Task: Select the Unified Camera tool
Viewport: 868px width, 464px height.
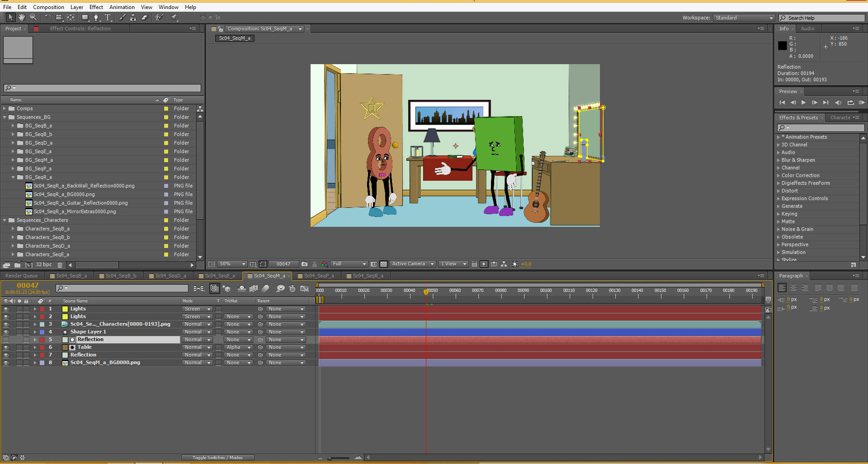Action: (59, 17)
